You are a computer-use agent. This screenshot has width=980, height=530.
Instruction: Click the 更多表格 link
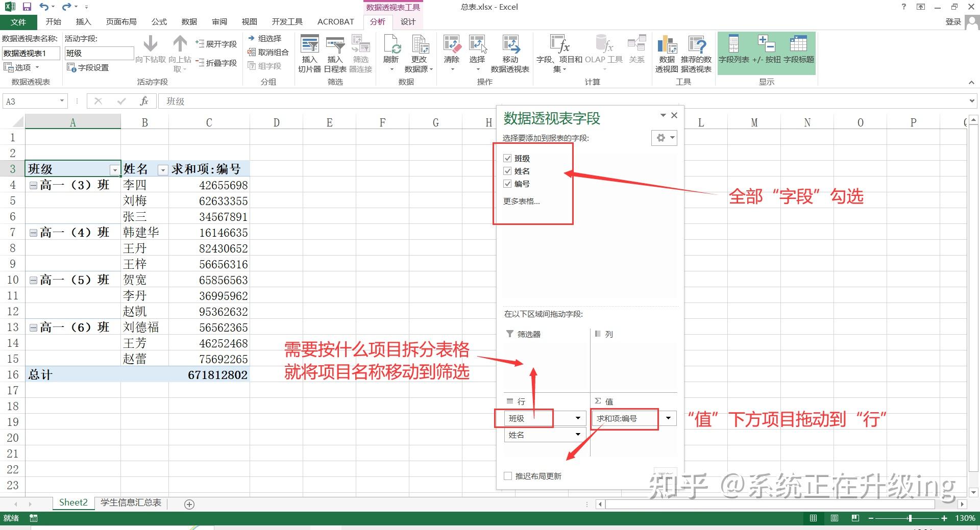coord(521,201)
